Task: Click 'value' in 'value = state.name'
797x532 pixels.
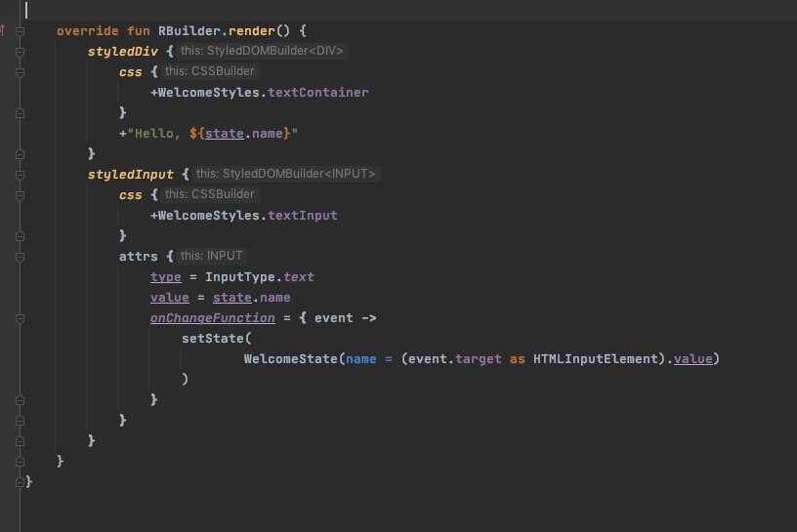Action: 170,298
